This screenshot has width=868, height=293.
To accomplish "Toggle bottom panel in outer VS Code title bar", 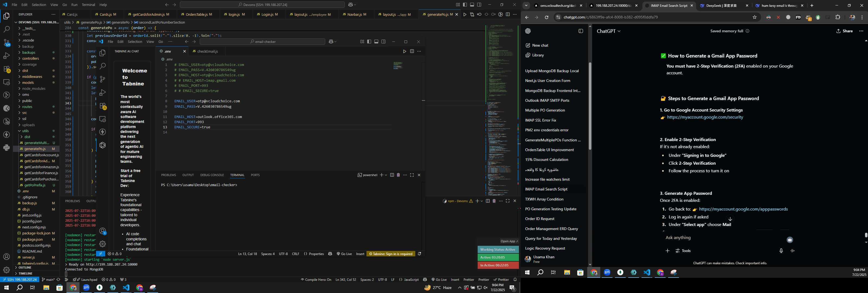I will coord(472,5).
